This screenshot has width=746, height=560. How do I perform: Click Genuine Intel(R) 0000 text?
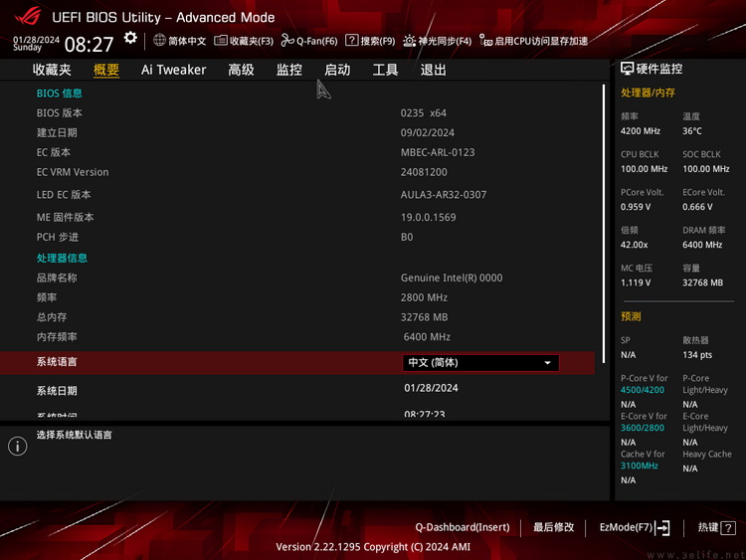[x=452, y=278]
